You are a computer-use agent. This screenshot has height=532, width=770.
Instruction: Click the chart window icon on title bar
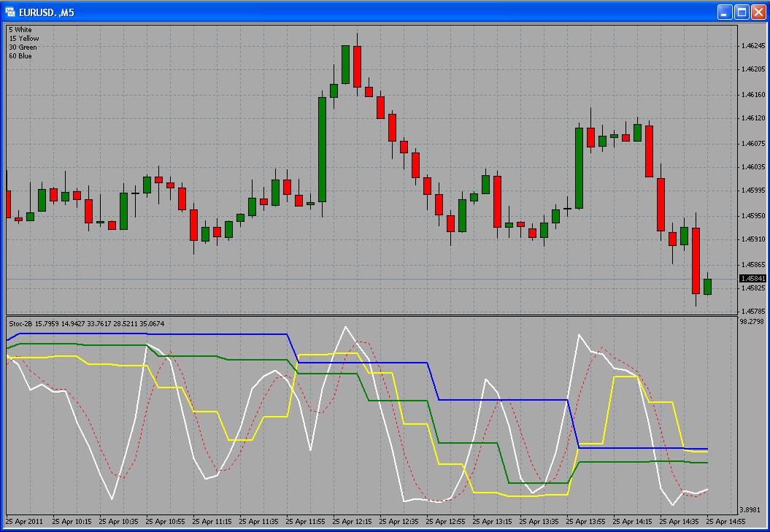(x=10, y=12)
